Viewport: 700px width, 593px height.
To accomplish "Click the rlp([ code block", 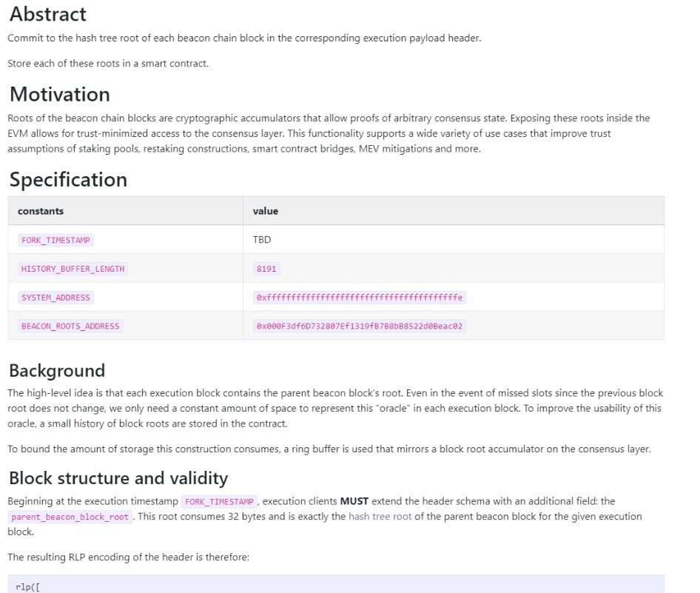I will (336, 584).
